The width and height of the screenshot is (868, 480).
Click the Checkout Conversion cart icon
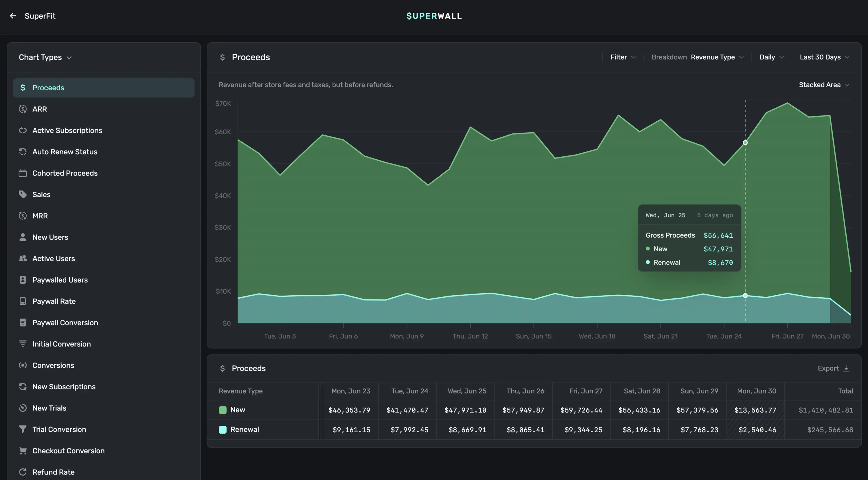tap(23, 451)
